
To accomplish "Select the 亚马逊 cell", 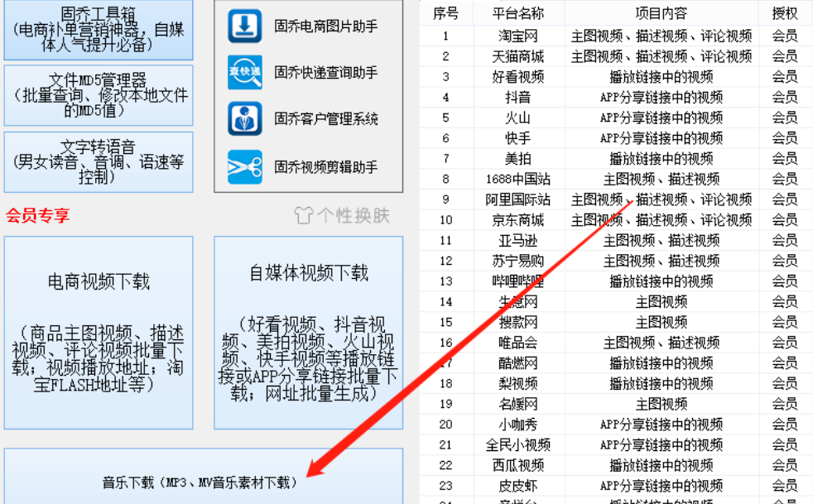I will [518, 241].
